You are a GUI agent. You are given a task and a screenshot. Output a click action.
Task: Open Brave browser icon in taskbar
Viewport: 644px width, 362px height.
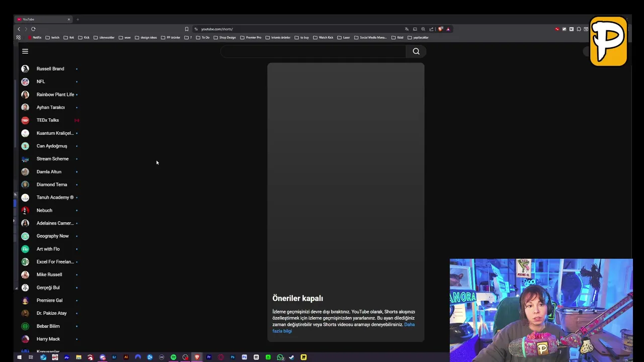(197, 357)
